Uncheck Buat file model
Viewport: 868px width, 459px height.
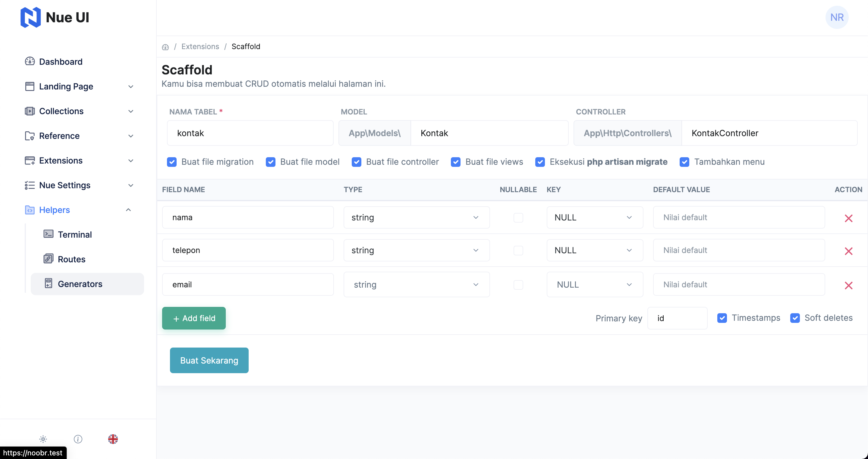click(x=271, y=162)
